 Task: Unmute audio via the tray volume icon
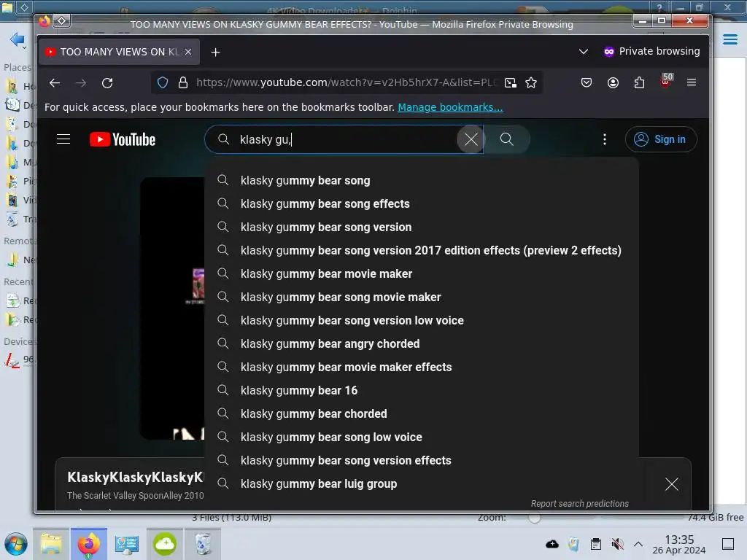click(x=617, y=544)
